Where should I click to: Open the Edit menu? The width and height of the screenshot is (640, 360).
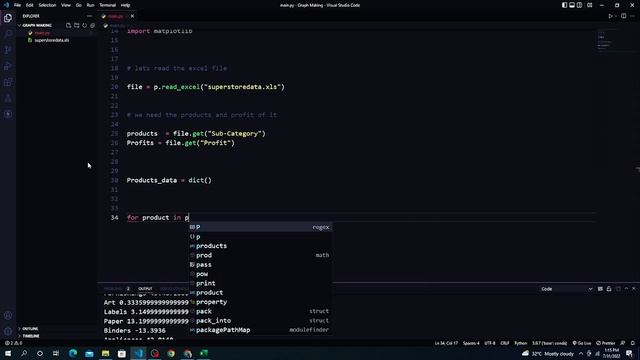pyautogui.click(x=29, y=5)
